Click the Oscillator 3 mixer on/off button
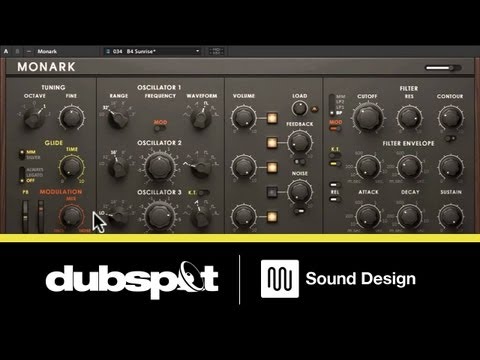This screenshot has height=360, width=480. click(x=272, y=217)
